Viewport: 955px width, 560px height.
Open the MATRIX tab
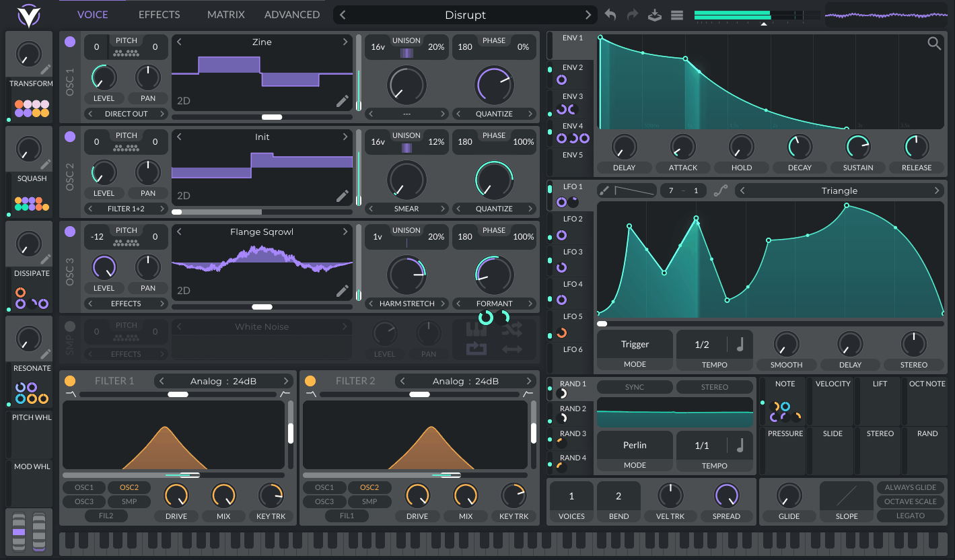[225, 15]
